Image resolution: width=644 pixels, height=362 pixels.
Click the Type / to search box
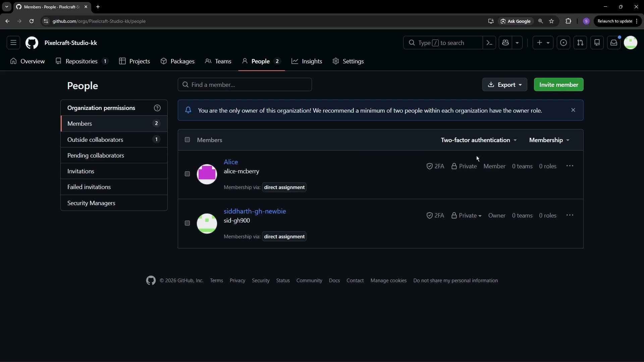[443, 43]
